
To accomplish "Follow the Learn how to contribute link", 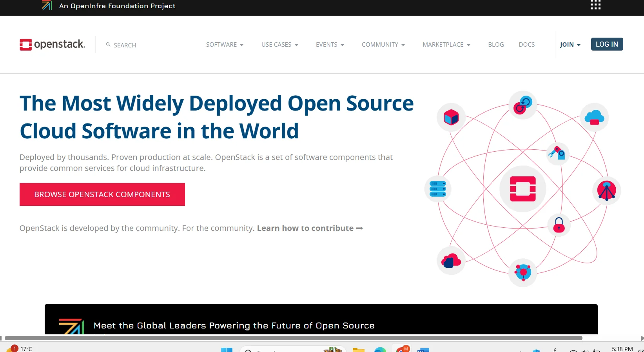I will click(310, 228).
